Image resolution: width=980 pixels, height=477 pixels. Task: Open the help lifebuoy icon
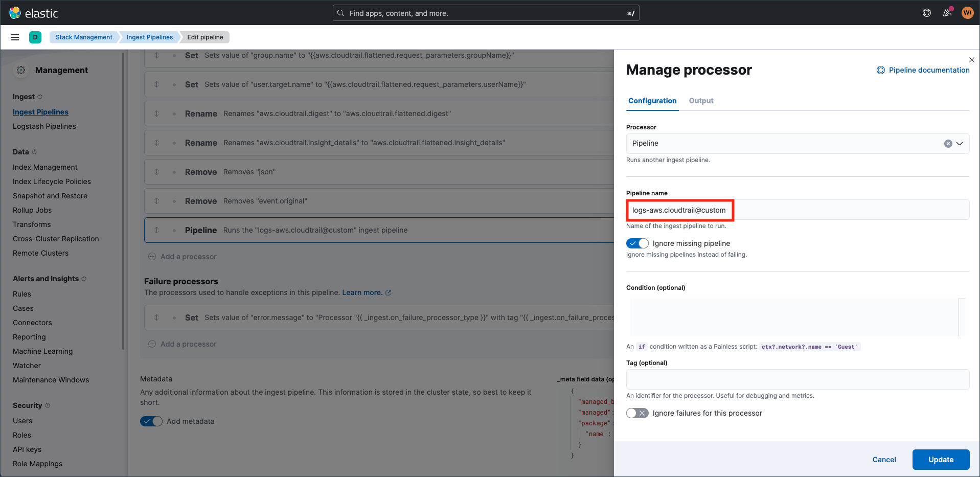click(x=926, y=13)
